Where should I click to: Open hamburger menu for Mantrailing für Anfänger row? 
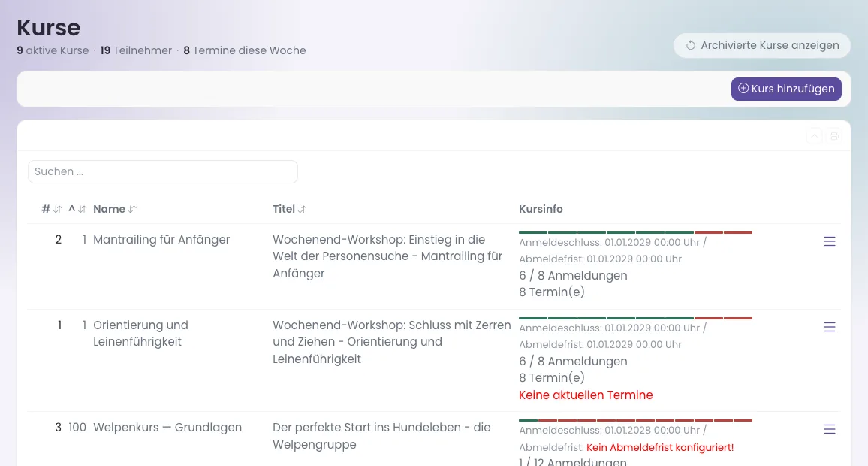(829, 241)
